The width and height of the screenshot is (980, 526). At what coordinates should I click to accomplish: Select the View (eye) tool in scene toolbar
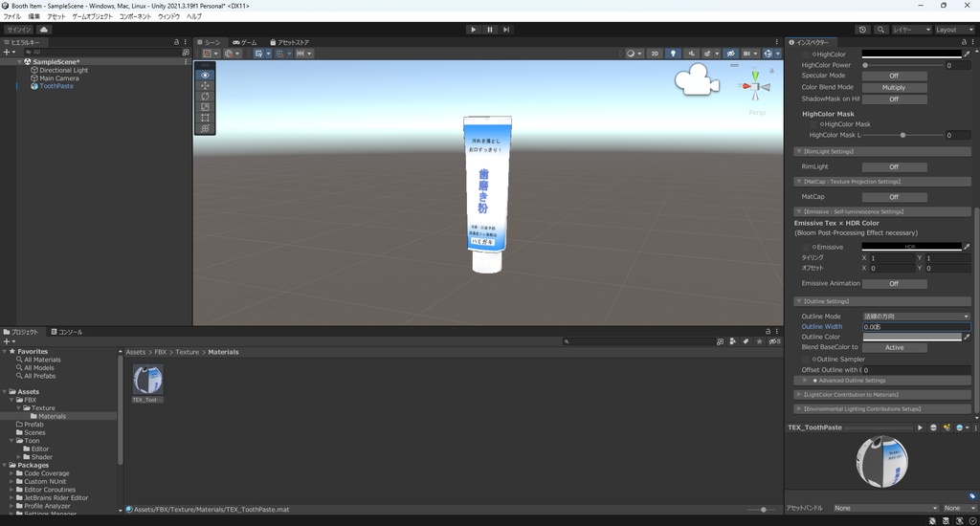[205, 75]
